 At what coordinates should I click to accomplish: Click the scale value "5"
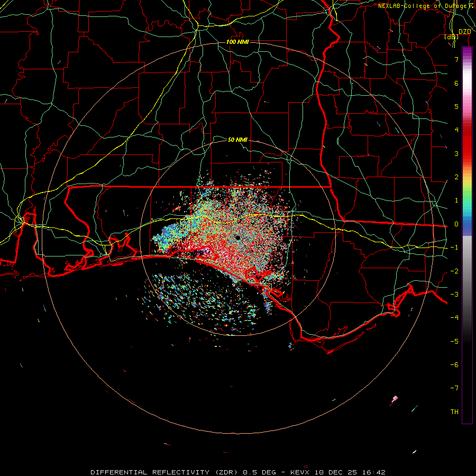456,106
